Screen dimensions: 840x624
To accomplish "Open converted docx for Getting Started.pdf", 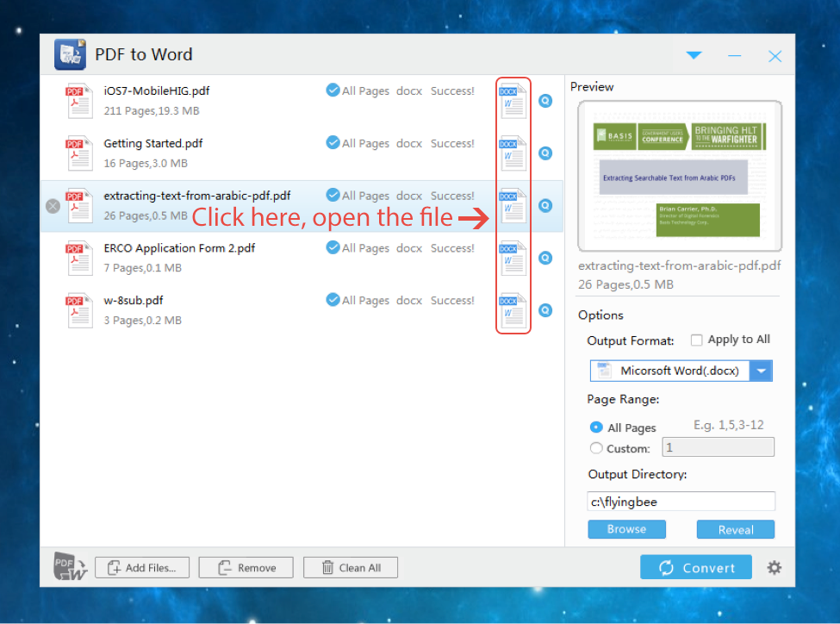I will [513, 153].
